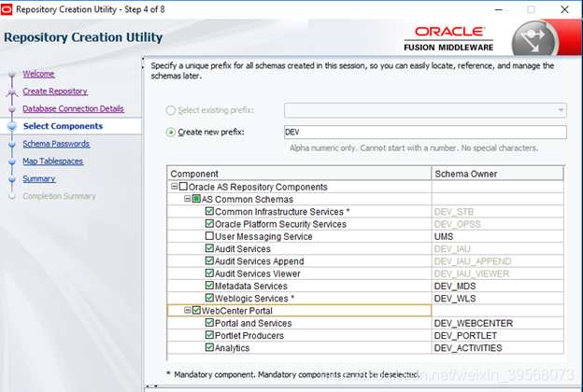Screen dimensions: 583x392
Task: Select the 'Select existing prefix' radio button
Action: tap(171, 110)
